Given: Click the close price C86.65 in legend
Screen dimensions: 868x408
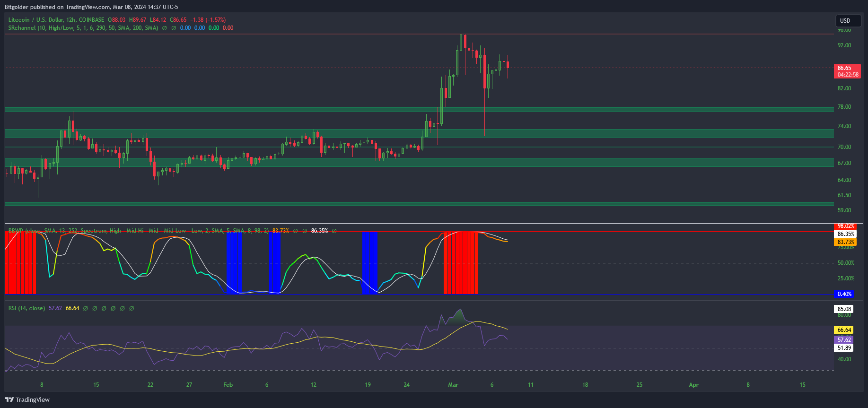Looking at the screenshot, I should pos(178,20).
